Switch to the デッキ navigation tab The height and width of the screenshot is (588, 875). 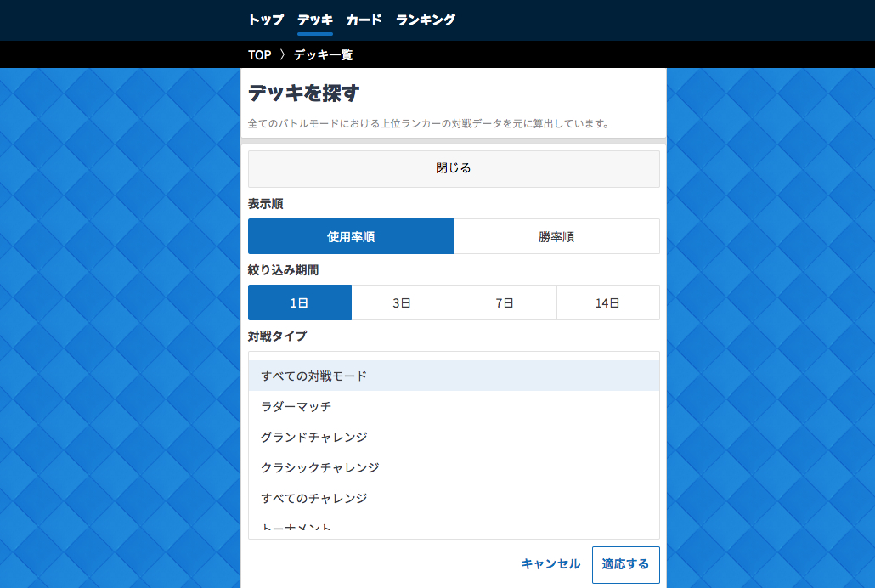(x=315, y=20)
